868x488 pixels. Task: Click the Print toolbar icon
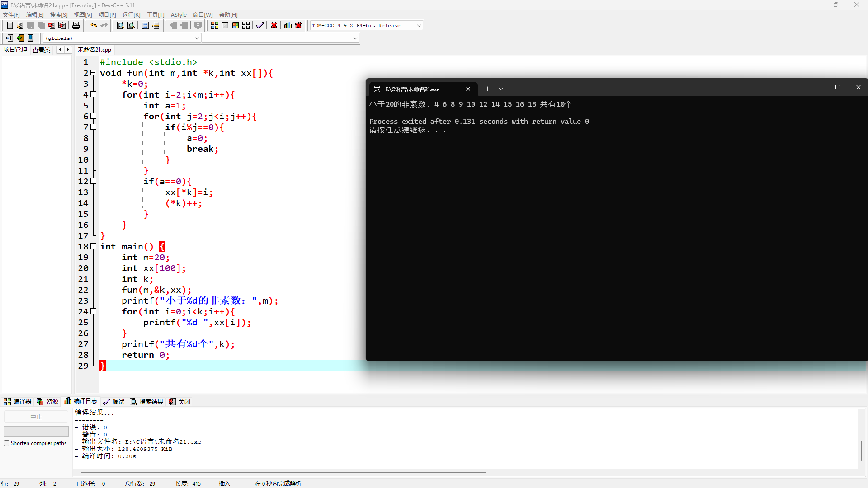(76, 25)
